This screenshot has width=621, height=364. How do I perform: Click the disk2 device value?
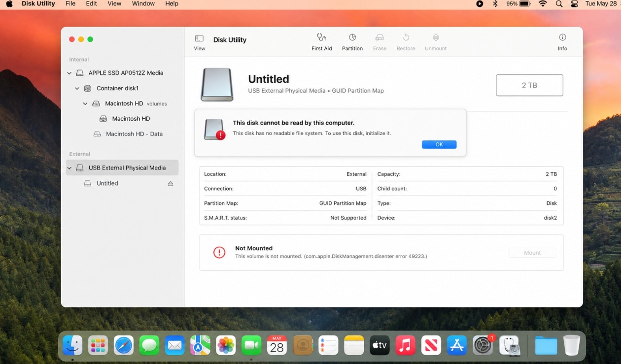pyautogui.click(x=551, y=218)
